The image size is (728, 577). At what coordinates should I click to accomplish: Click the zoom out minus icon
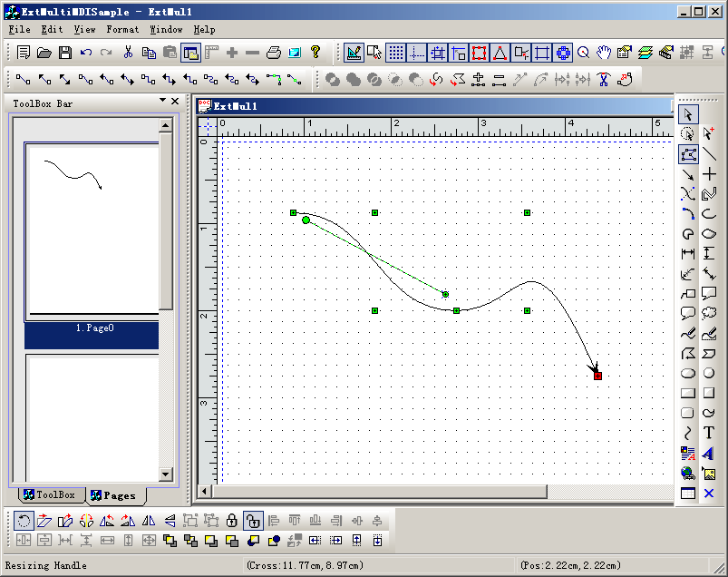253,53
